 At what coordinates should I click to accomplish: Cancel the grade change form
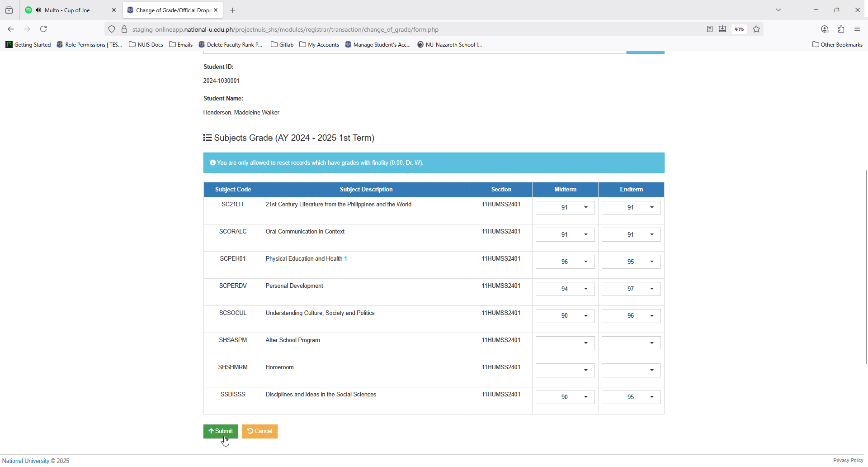tap(259, 431)
